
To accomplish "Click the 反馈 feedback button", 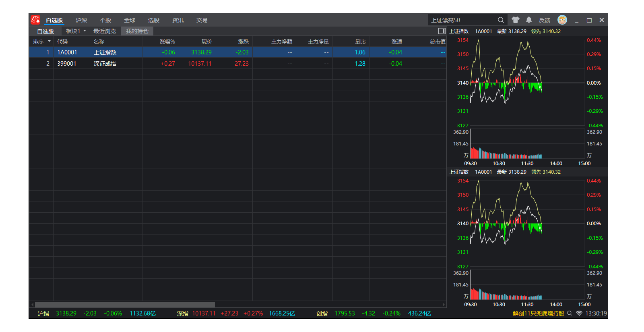I will point(545,20).
